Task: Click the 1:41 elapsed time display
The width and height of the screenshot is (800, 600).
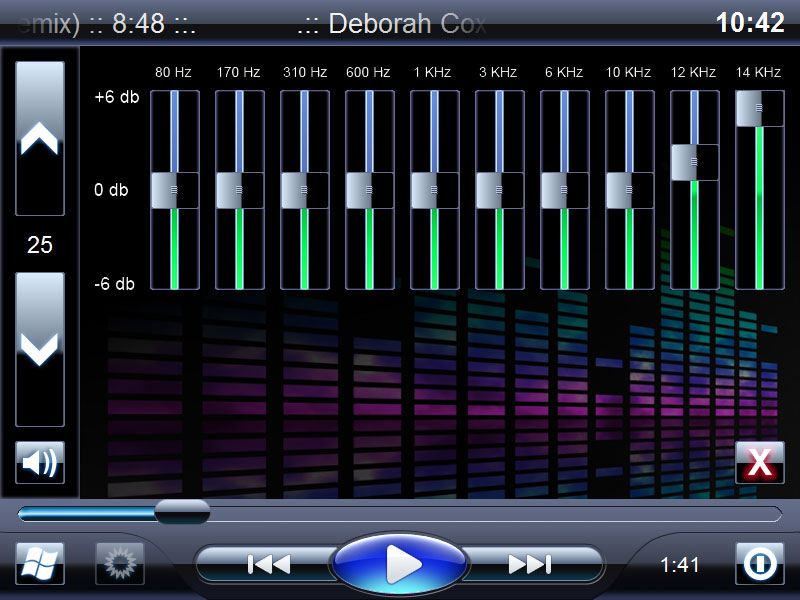Action: (680, 565)
